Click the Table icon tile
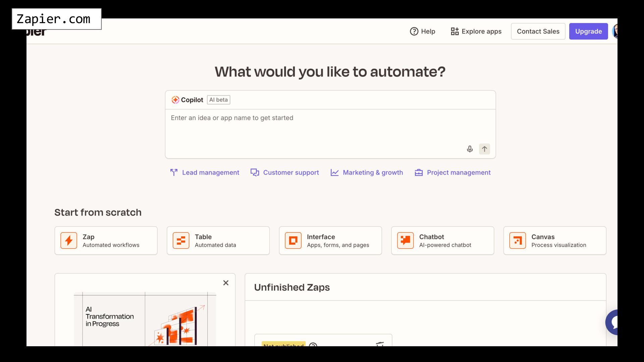Image resolution: width=644 pixels, height=362 pixels. (x=181, y=241)
